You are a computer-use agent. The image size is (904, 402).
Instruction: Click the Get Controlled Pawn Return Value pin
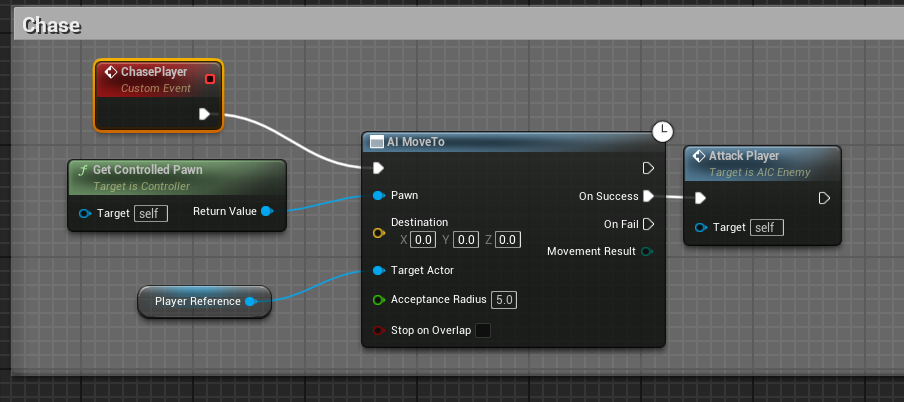267,212
